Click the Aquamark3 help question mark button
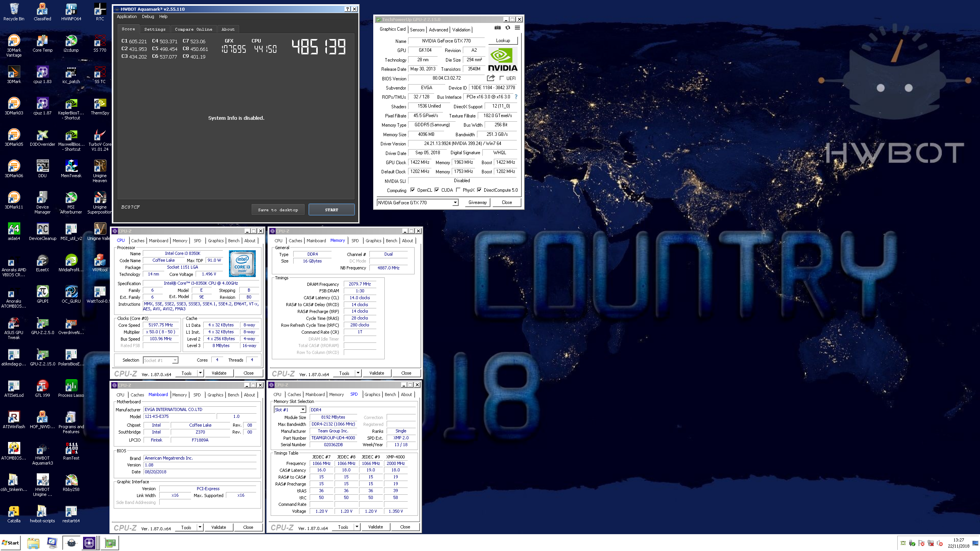This screenshot has height=551, width=980. click(347, 9)
